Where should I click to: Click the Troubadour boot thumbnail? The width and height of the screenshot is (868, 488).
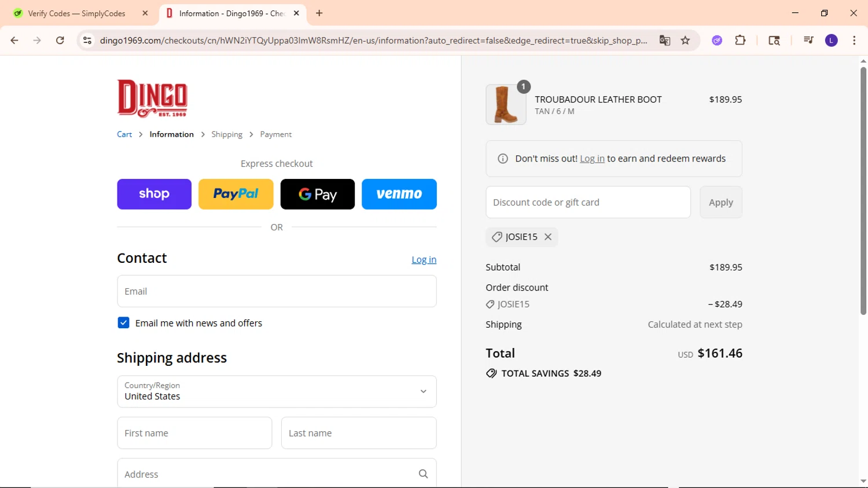(506, 105)
